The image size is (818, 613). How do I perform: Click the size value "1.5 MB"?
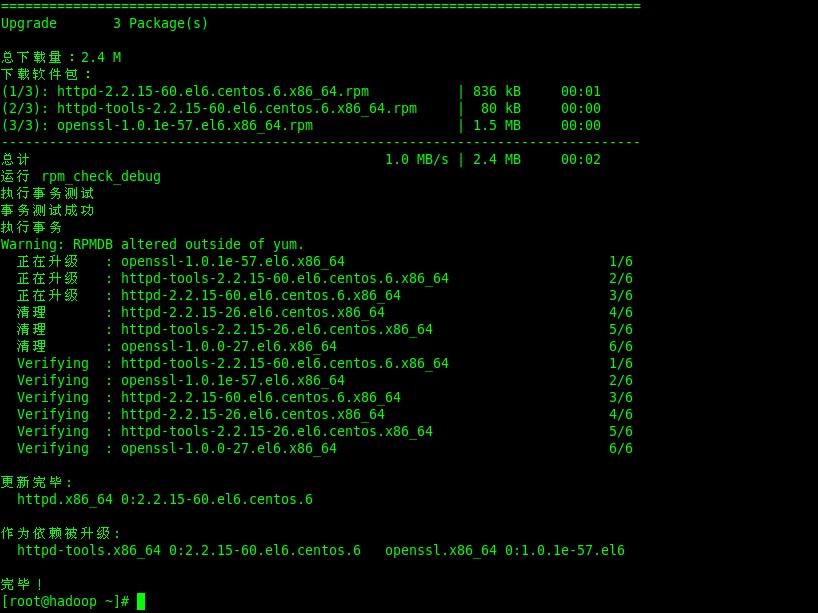(497, 125)
